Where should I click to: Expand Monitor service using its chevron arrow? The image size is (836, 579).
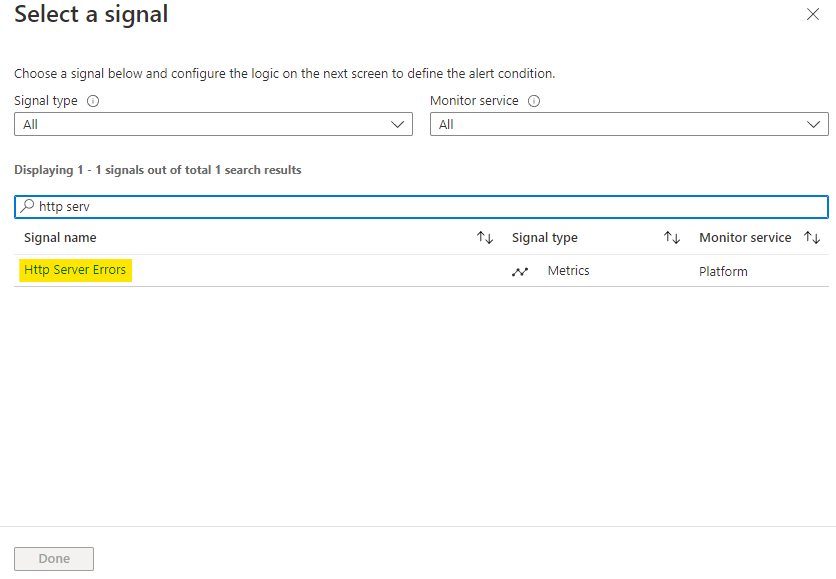pos(813,124)
